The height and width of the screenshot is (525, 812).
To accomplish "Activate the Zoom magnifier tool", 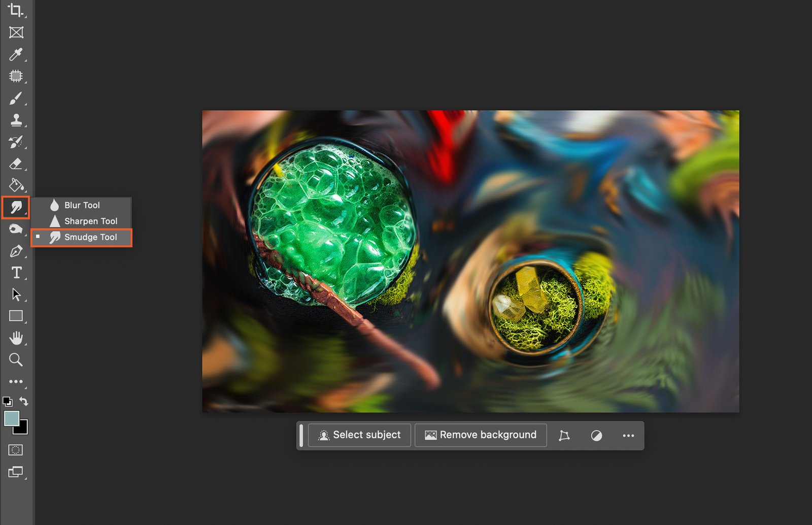I will point(16,360).
